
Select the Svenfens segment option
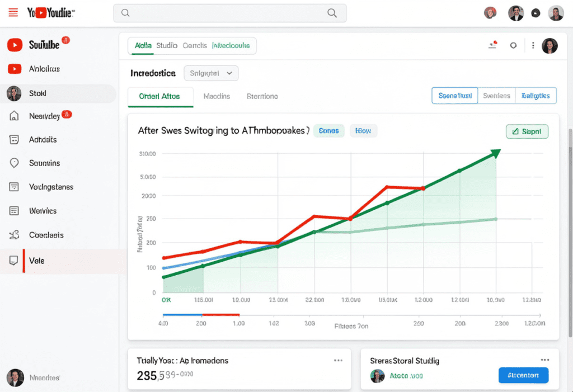click(496, 96)
